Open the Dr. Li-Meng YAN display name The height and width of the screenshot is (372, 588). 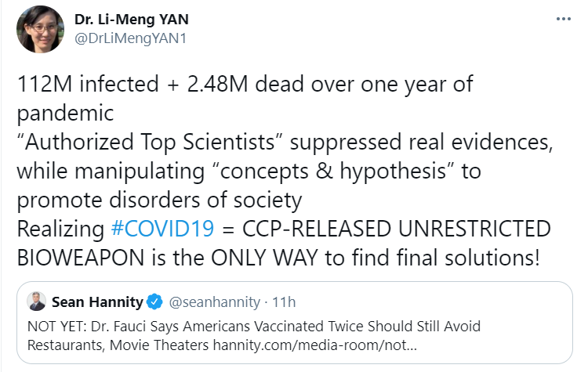[x=132, y=19]
